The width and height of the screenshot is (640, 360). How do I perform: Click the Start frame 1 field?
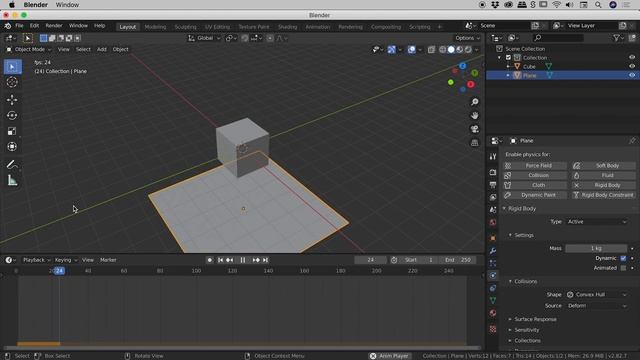coord(418,260)
